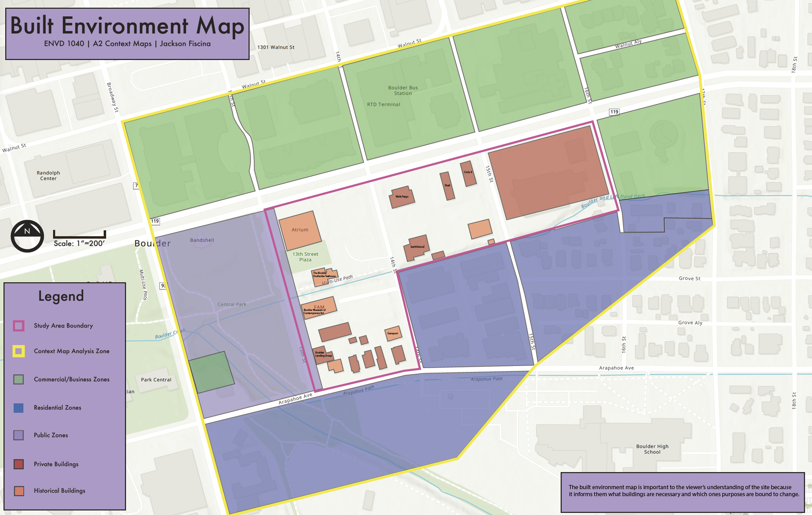The image size is (812, 515).
Task: Click the Circle K building
Action: pos(468,173)
